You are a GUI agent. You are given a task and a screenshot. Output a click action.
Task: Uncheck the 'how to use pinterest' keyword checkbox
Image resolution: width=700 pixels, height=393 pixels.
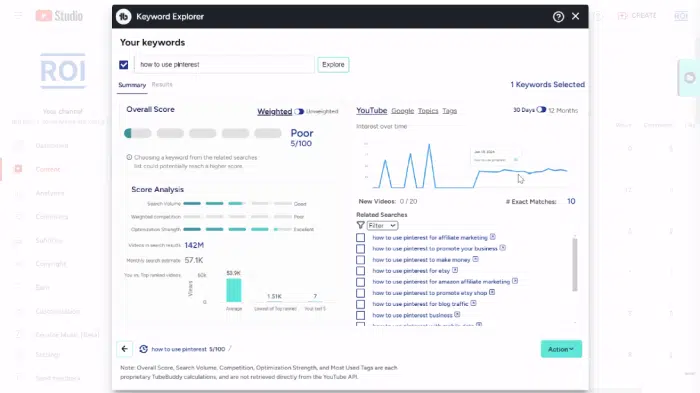[x=124, y=65]
